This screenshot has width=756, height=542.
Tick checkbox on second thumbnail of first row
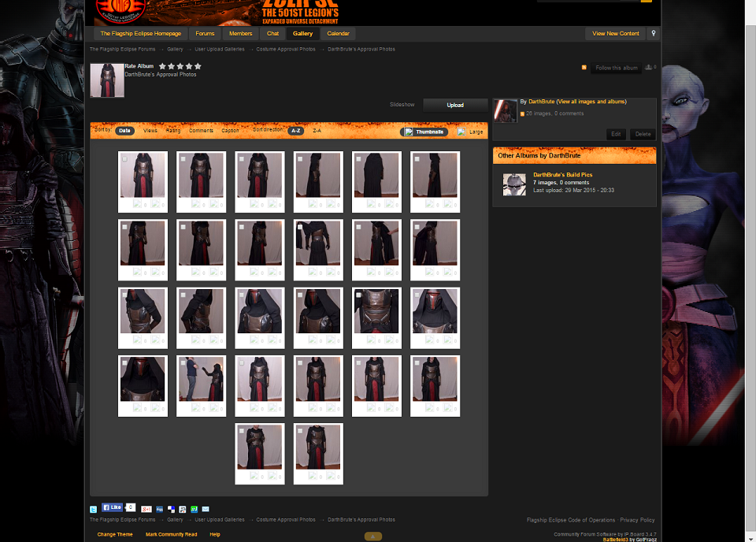(x=183, y=159)
